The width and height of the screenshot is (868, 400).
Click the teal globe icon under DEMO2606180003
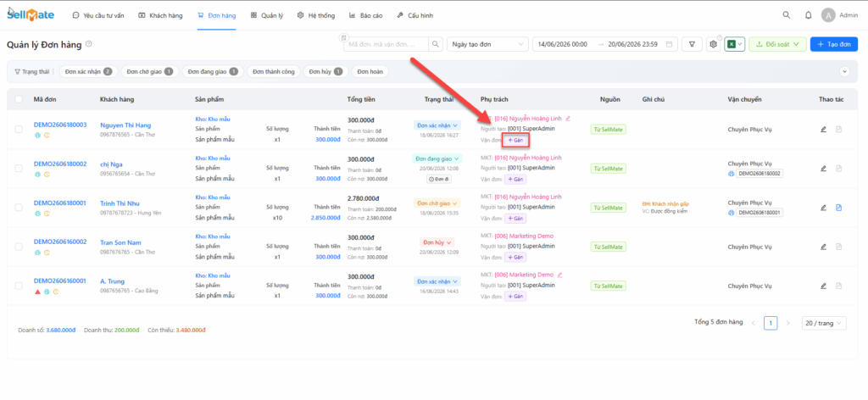pos(37,135)
